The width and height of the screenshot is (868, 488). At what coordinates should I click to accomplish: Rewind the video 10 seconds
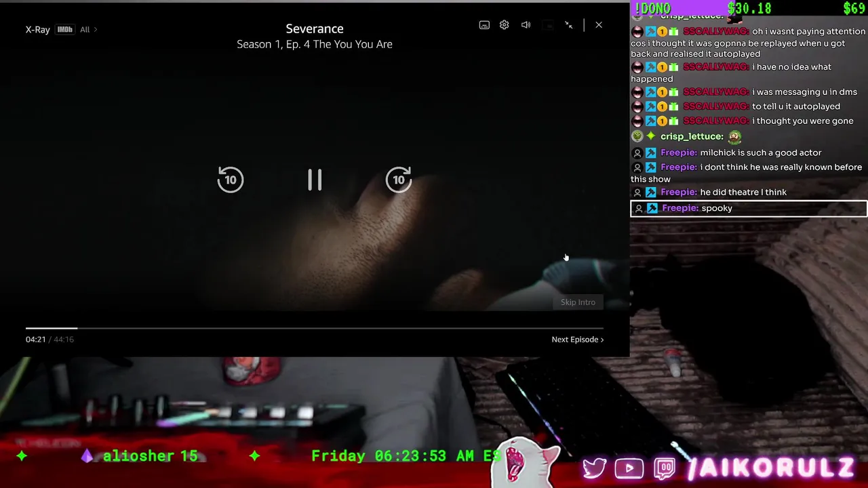coord(231,180)
